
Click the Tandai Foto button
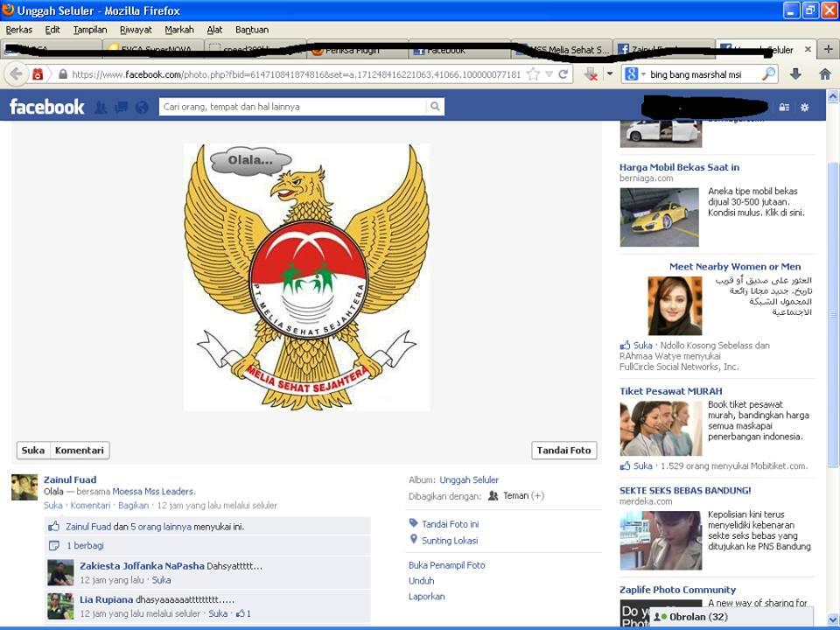coord(563,450)
